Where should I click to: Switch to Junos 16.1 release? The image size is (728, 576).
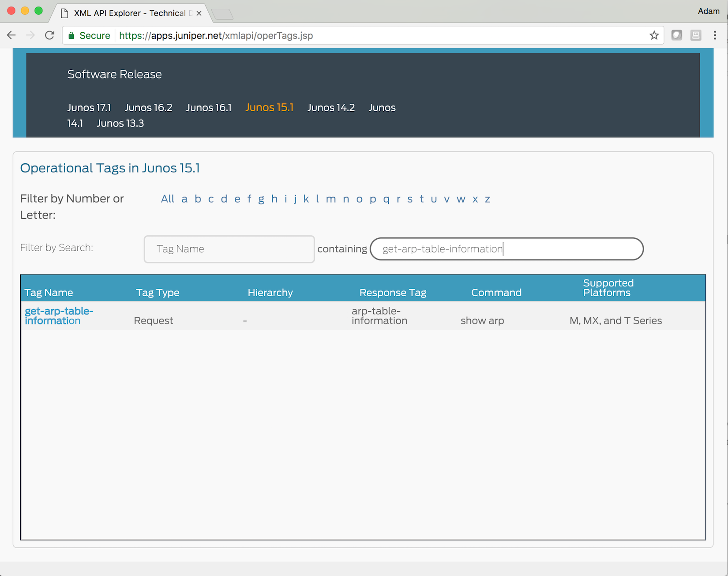[x=209, y=107]
